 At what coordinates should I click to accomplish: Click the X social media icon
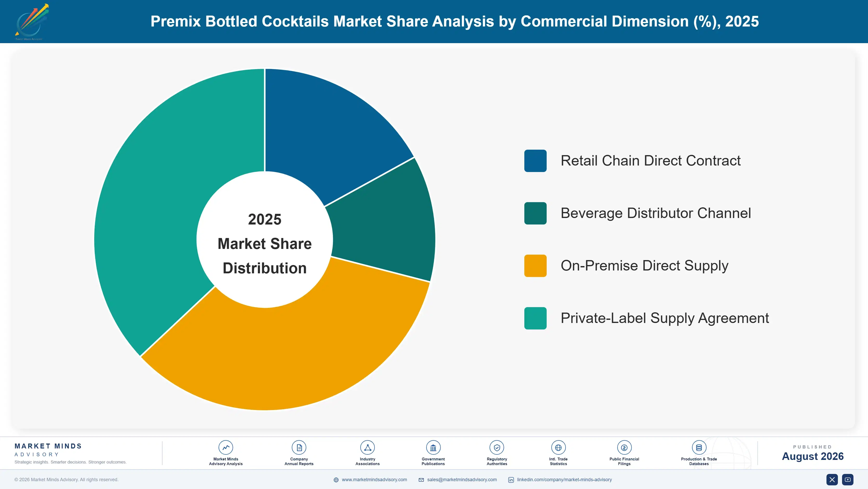point(832,480)
